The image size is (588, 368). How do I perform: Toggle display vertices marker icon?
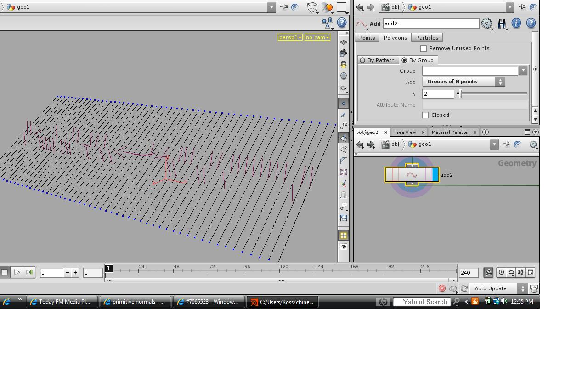tap(344, 172)
